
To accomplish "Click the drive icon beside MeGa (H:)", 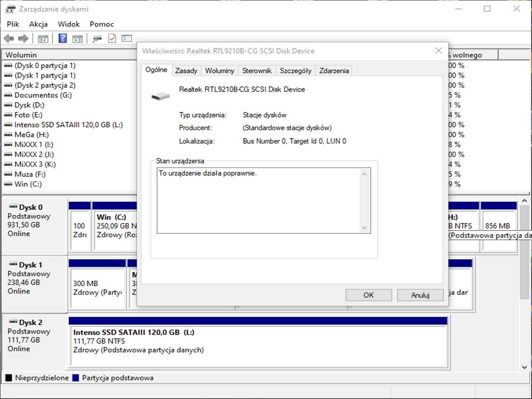I will pos(8,135).
